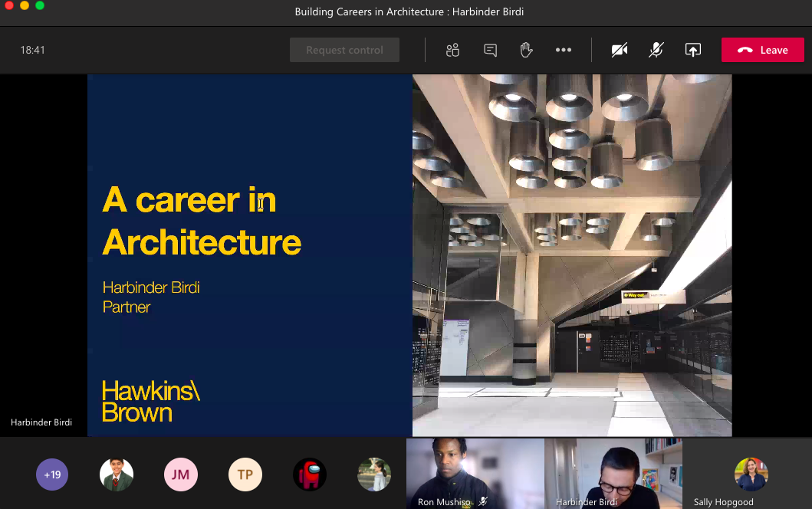Open More actions ellipsis menu
Screen dimensions: 812x509
(x=564, y=51)
